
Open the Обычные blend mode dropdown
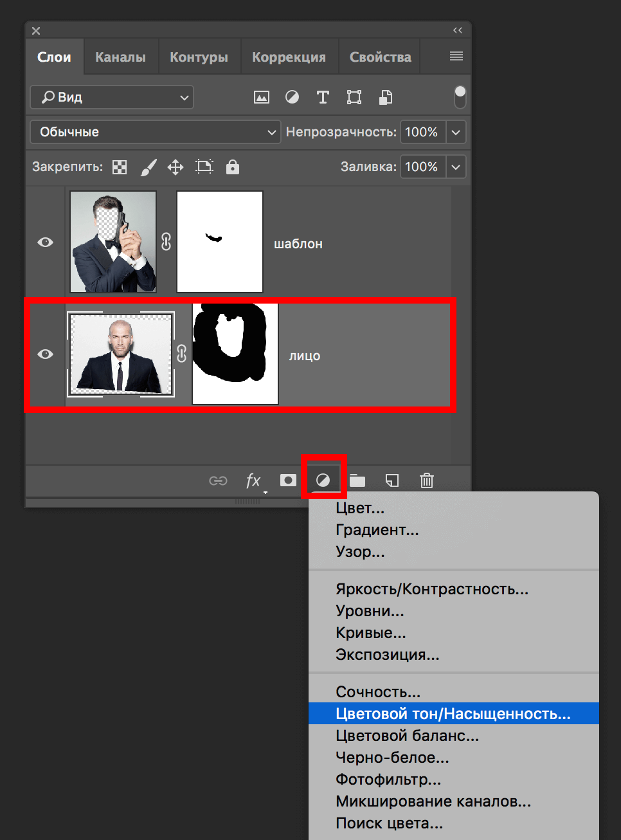coord(155,132)
